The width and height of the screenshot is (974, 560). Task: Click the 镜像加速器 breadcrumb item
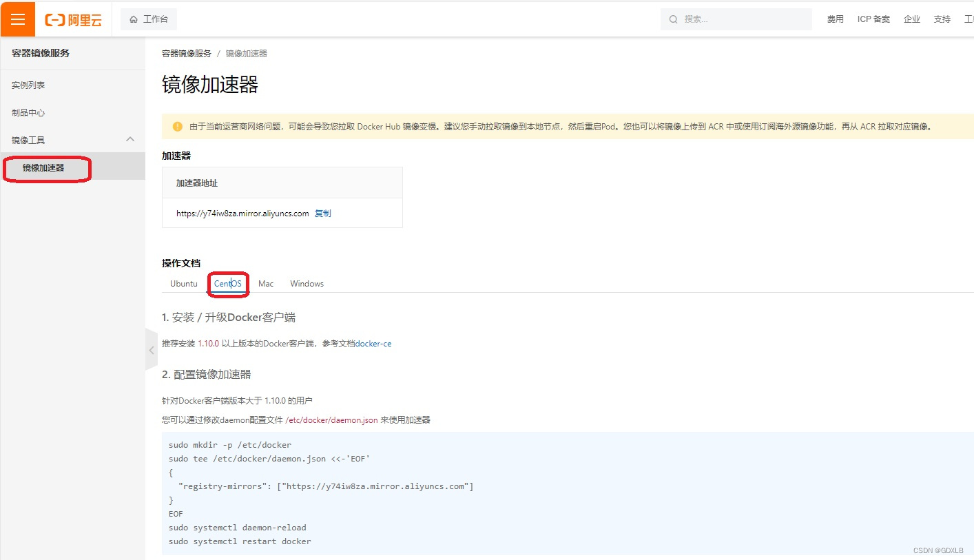tap(247, 54)
